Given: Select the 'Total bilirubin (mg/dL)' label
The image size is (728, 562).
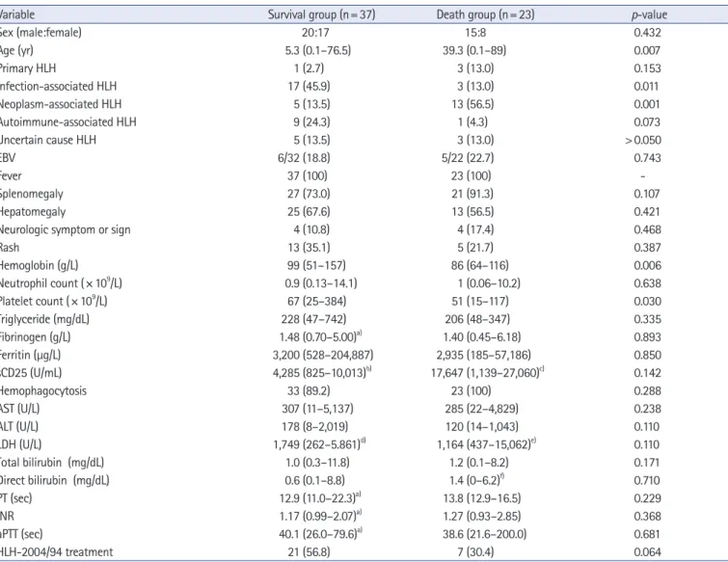Looking at the screenshot, I should click(x=51, y=463).
